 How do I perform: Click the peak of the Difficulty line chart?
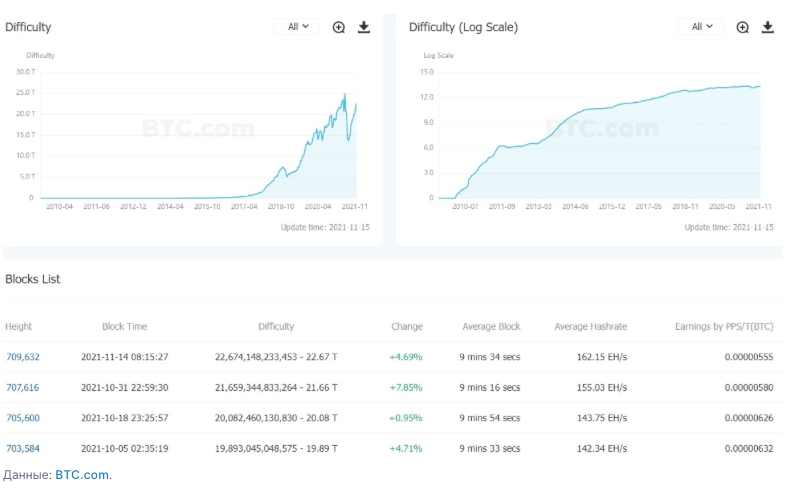pos(345,94)
